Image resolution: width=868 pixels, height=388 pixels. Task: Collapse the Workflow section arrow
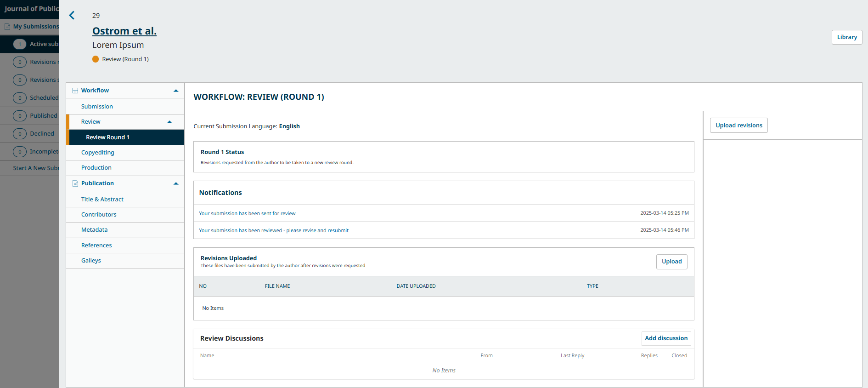(x=176, y=91)
